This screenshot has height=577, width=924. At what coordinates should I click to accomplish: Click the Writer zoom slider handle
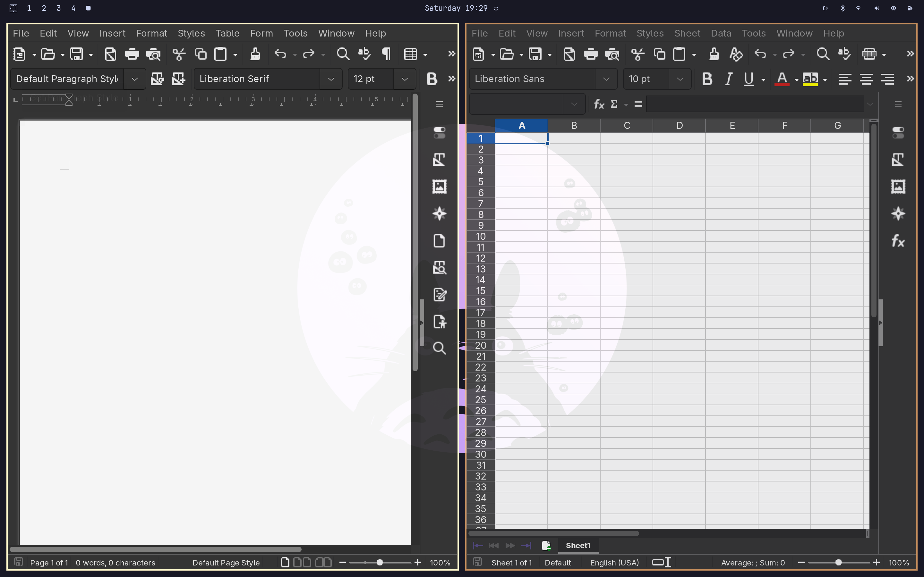click(380, 563)
